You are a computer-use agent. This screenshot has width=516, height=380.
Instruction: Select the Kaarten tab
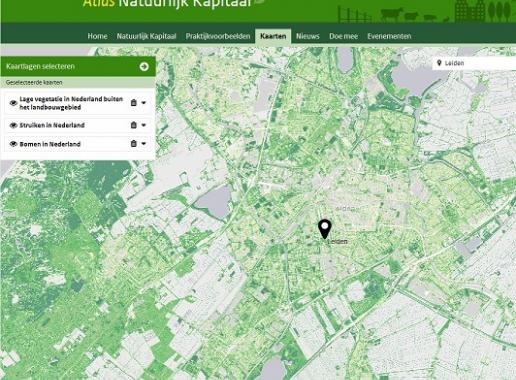pyautogui.click(x=273, y=36)
